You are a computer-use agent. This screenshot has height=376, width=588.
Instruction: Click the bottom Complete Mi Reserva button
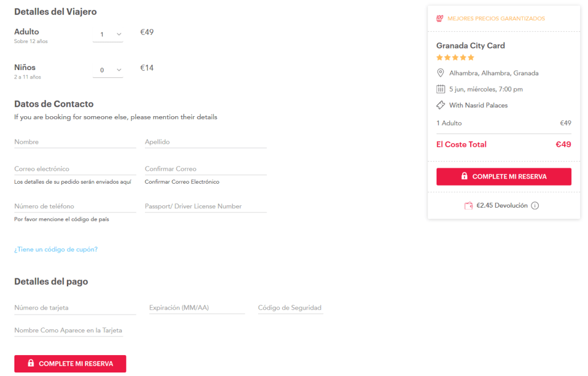point(70,363)
